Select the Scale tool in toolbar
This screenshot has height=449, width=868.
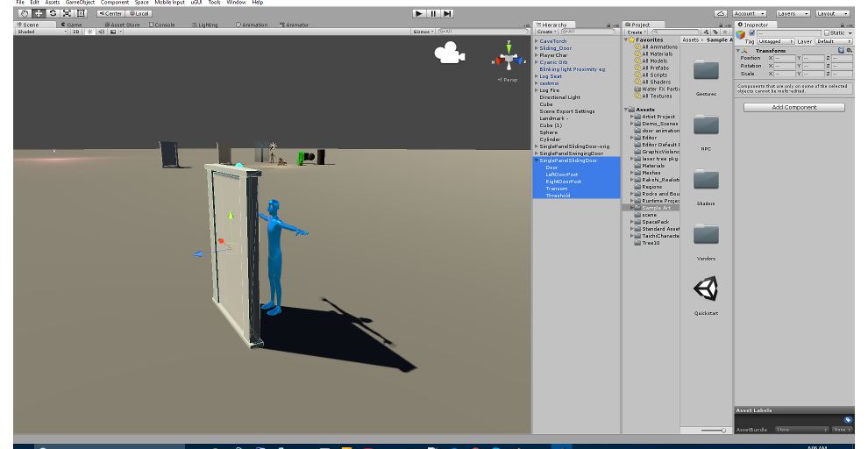click(x=67, y=13)
